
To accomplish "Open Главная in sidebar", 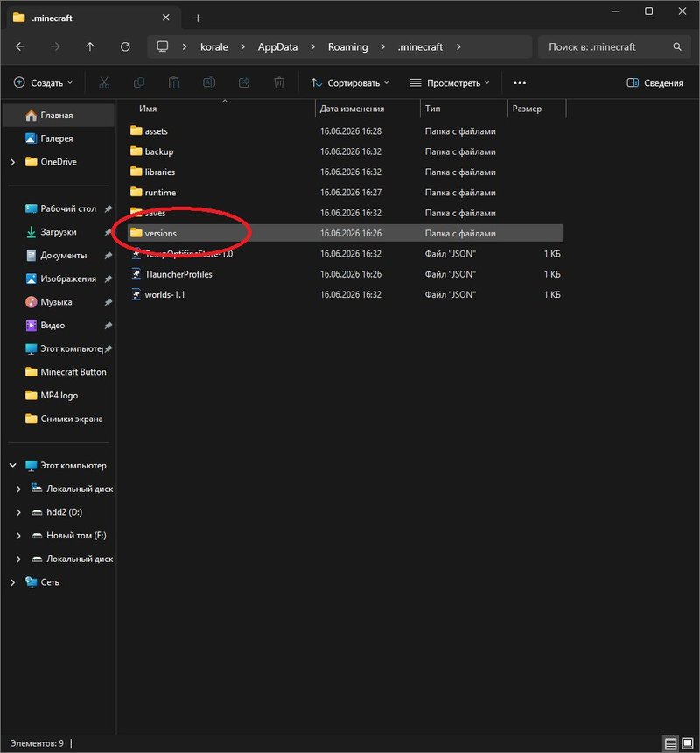I will point(59,116).
